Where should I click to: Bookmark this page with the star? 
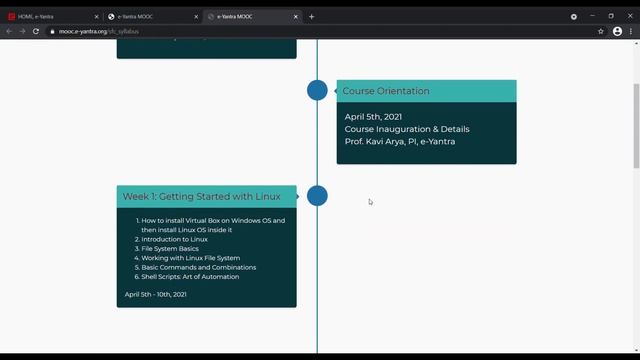click(x=601, y=31)
